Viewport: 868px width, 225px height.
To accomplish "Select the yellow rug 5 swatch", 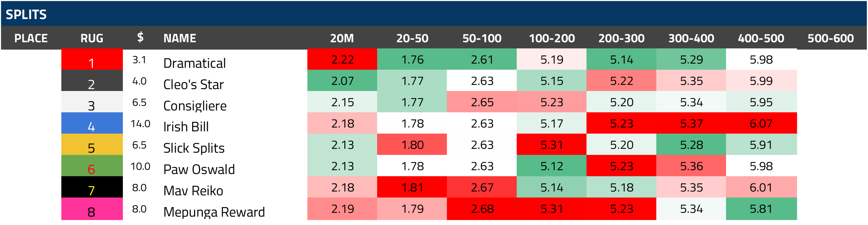I will point(92,145).
